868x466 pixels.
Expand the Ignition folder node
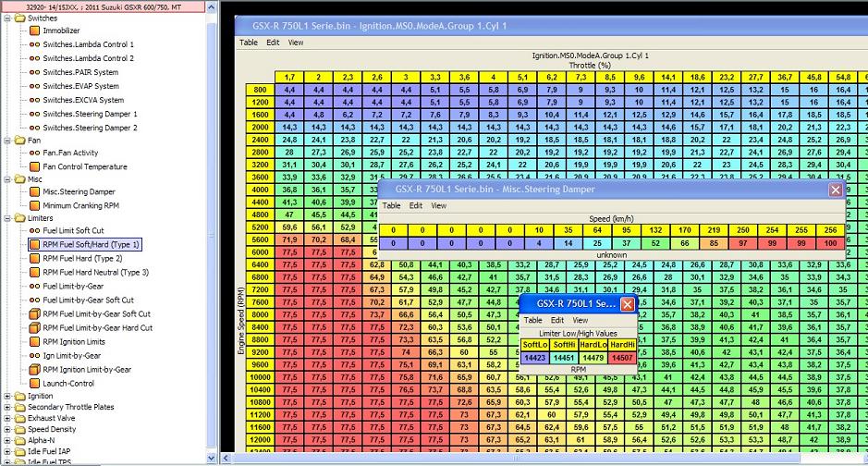8,396
